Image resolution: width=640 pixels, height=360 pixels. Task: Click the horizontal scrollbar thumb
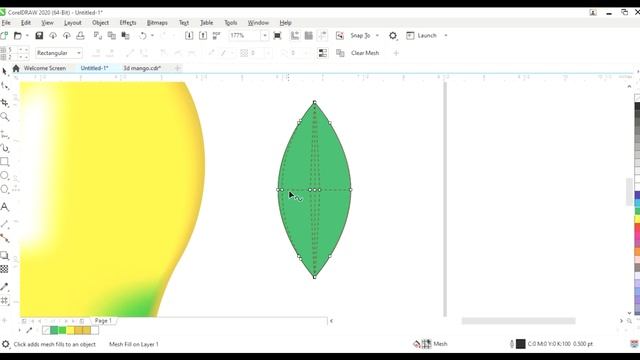[518, 321]
